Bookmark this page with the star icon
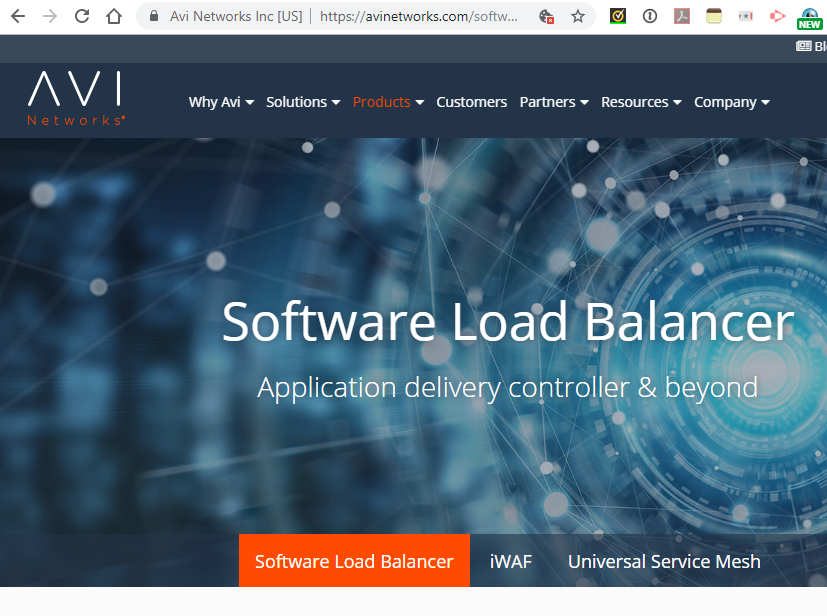 (x=578, y=17)
